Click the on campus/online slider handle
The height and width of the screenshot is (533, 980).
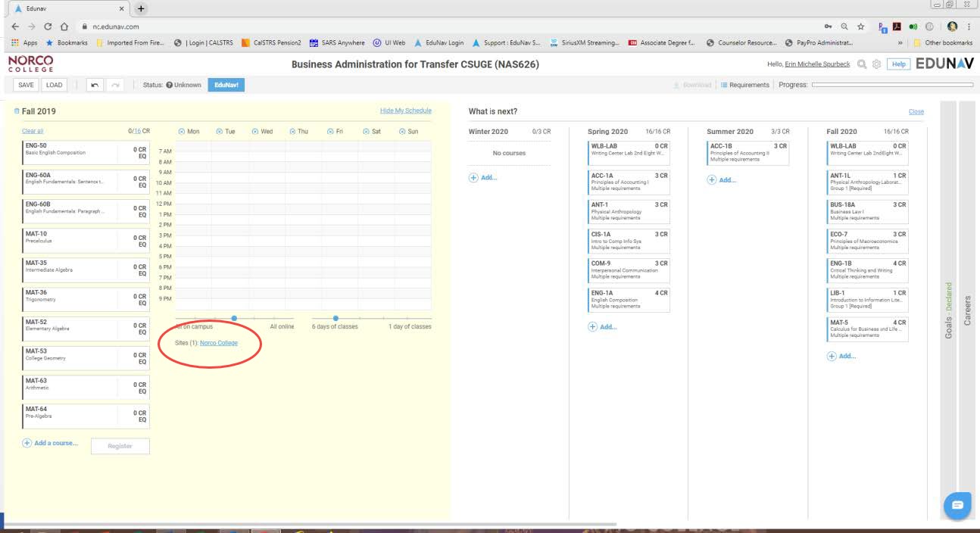coord(234,318)
